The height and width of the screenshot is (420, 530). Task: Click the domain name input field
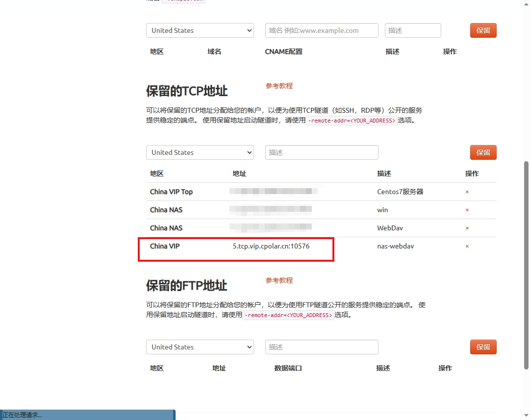click(321, 30)
